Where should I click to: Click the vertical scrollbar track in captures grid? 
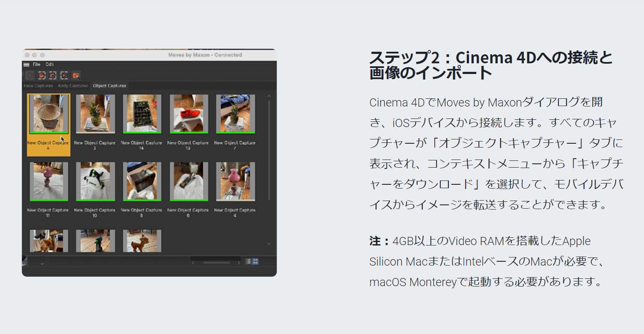pos(269,150)
